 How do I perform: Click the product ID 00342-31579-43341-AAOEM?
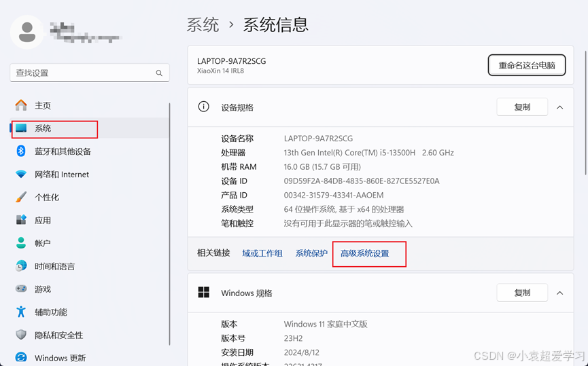(x=334, y=195)
